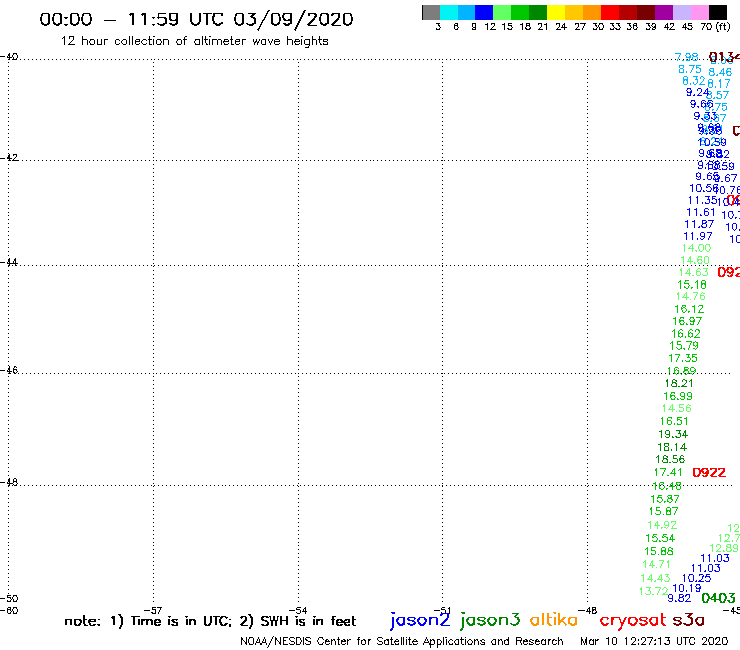
Task: Select the timestamp Mar 10 12:27:13 UTC 2020
Action: click(654, 642)
